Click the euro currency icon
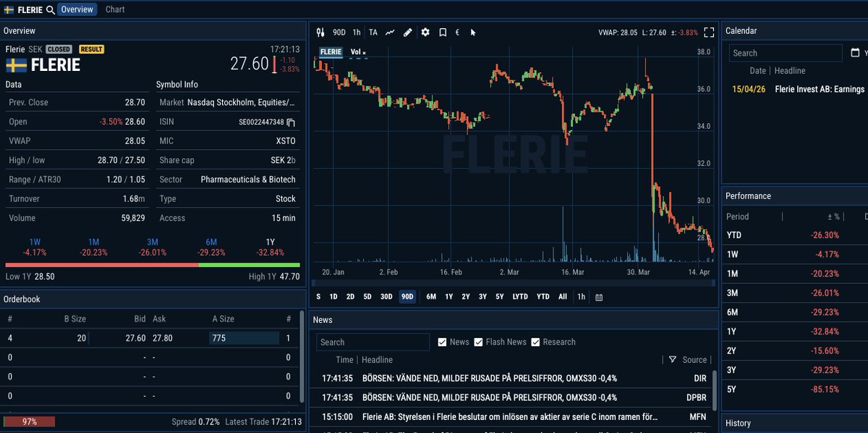 tap(457, 32)
